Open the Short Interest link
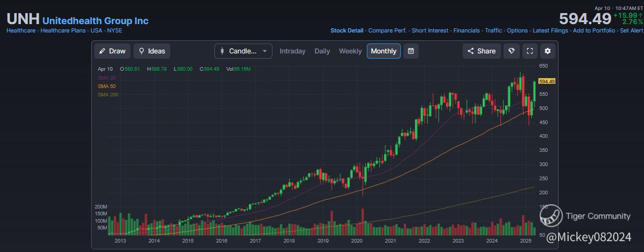Screen dimensions: 644x252 click(430, 30)
